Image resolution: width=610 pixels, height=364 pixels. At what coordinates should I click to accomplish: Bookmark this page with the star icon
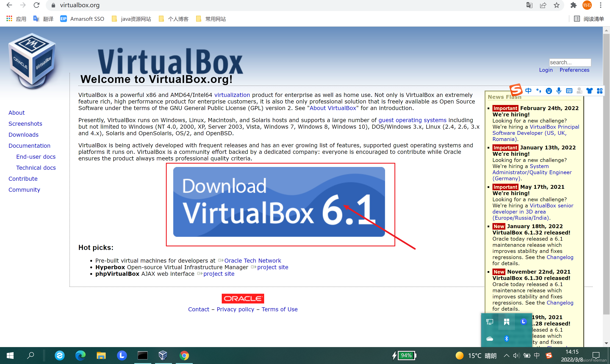556,5
